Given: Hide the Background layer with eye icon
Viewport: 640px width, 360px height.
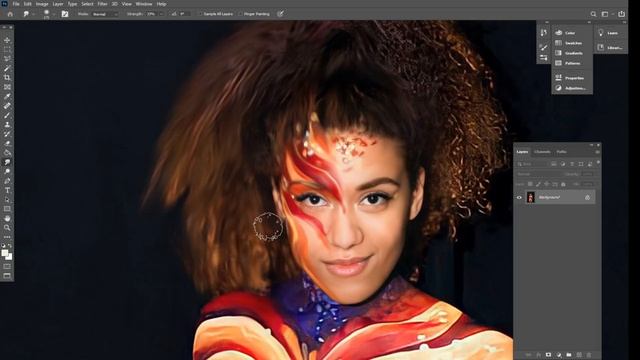Looking at the screenshot, I should tap(519, 198).
